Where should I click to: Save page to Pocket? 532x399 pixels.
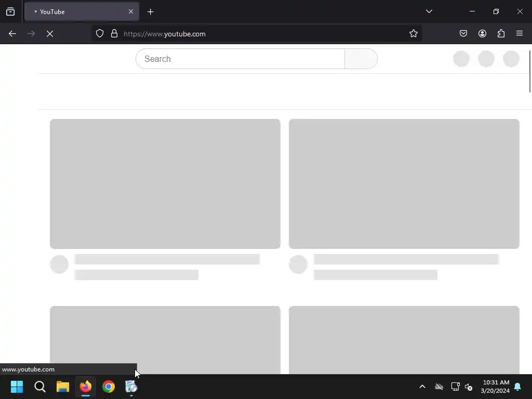pyautogui.click(x=463, y=33)
